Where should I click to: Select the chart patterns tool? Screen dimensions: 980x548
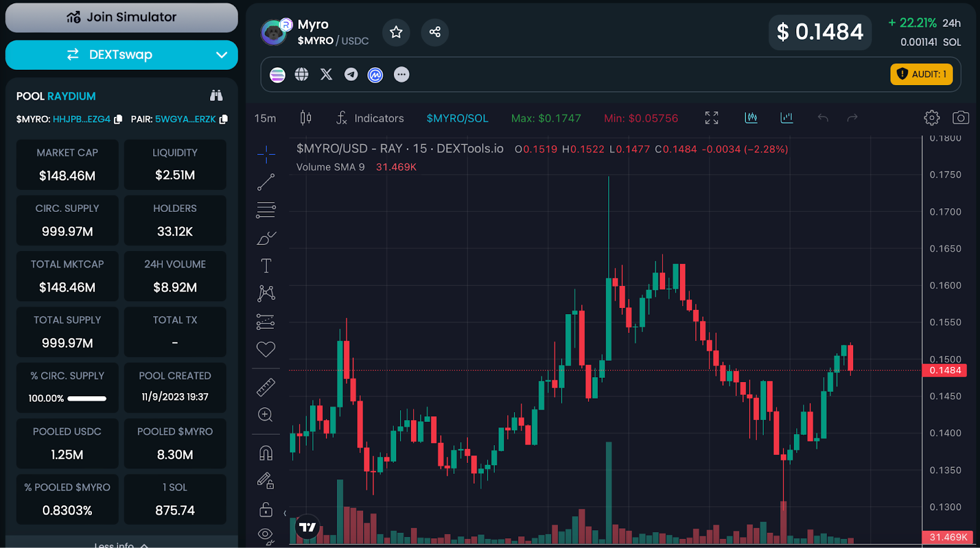(266, 293)
